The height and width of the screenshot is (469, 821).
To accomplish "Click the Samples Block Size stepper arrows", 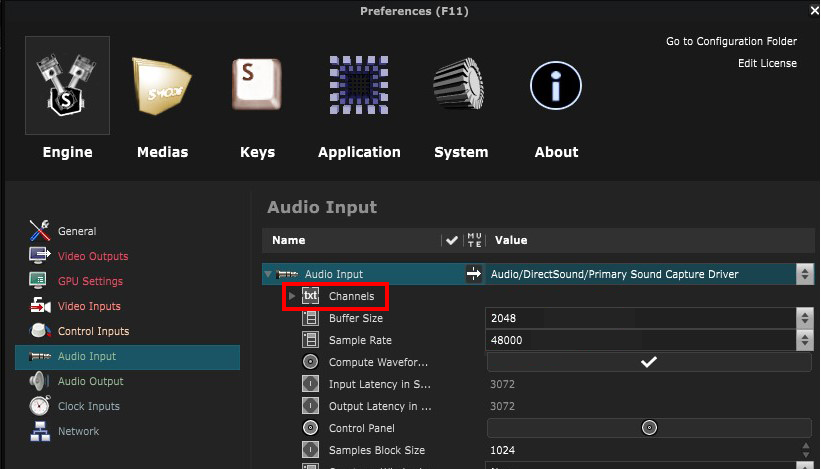I will click(x=806, y=450).
